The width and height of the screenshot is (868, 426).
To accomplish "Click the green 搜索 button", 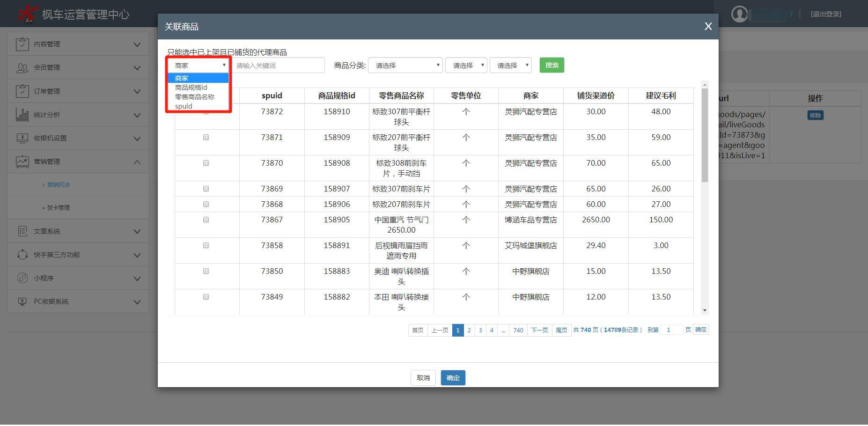I will (x=552, y=65).
